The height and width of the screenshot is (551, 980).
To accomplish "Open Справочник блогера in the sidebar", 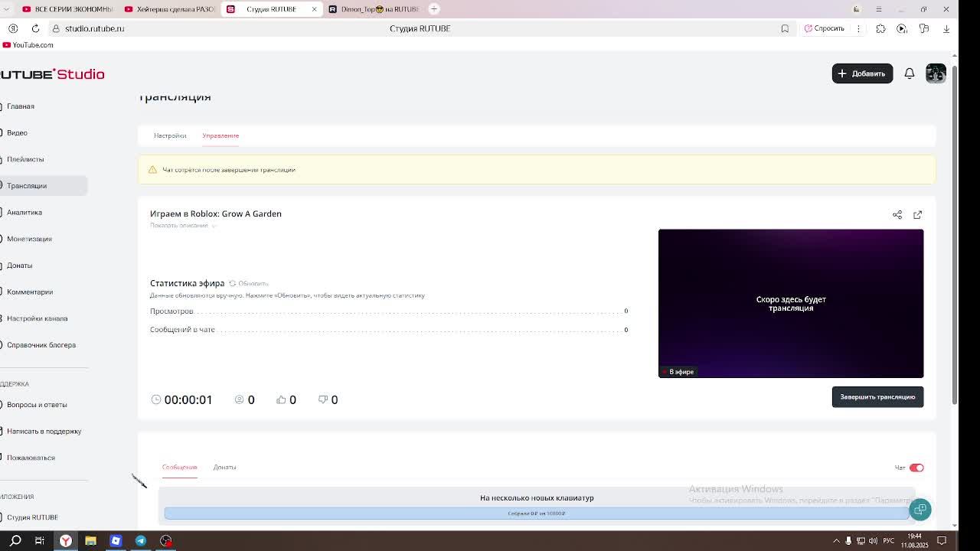I will click(x=41, y=345).
